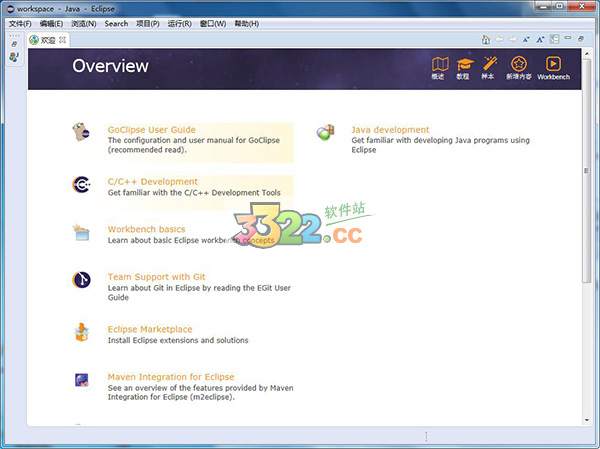
Task: Open the 文件(F) menu
Action: coord(20,23)
